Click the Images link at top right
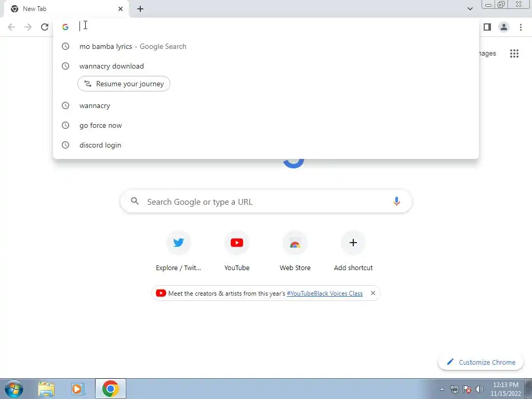This screenshot has width=532, height=399. pos(487,54)
